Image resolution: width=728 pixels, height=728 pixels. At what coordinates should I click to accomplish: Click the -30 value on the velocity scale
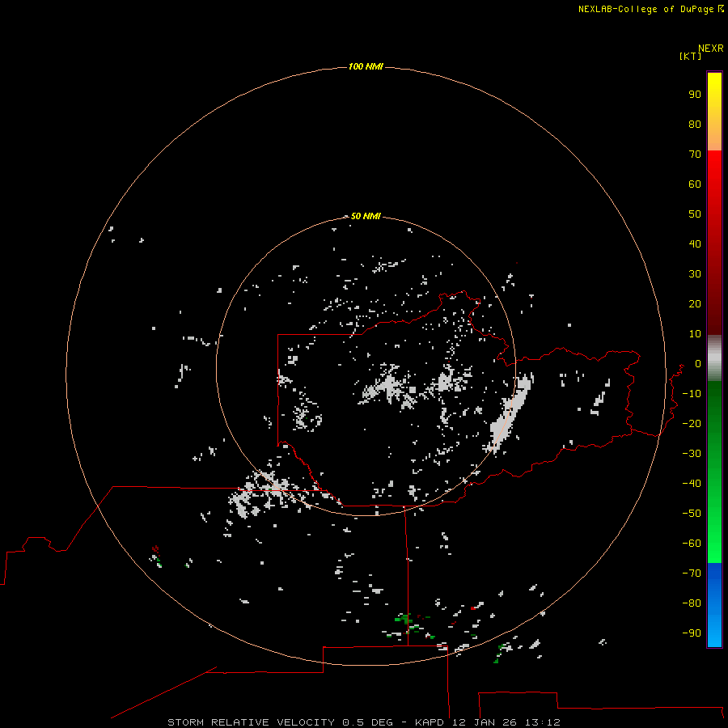[692, 454]
